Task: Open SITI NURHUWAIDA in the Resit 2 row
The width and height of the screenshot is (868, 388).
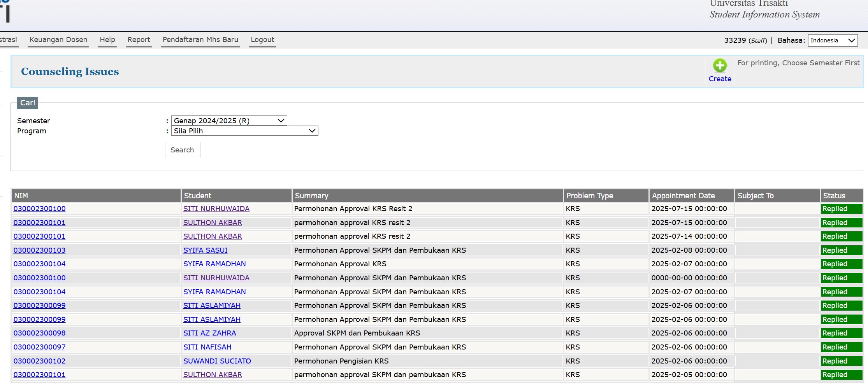Action: pos(216,209)
